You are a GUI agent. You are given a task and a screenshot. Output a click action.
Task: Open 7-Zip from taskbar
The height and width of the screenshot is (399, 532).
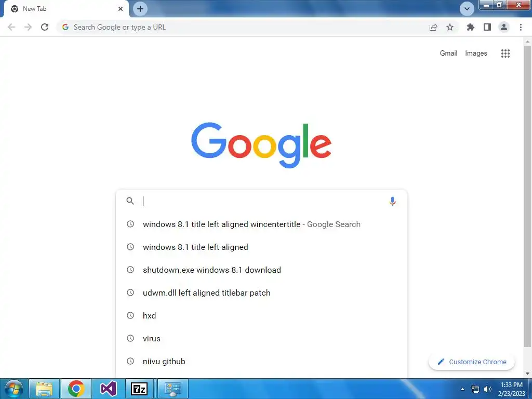pyautogui.click(x=139, y=389)
